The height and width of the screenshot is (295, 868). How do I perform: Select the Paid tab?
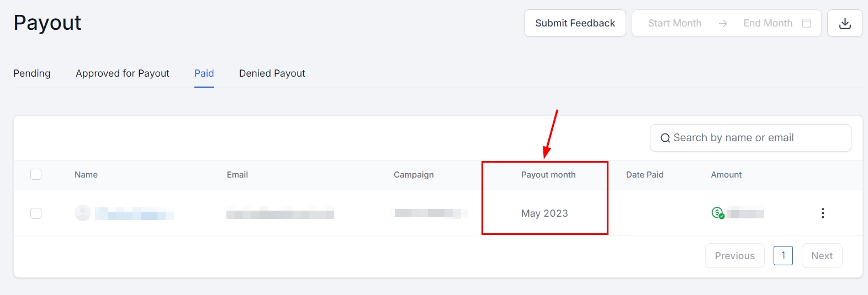pos(204,73)
